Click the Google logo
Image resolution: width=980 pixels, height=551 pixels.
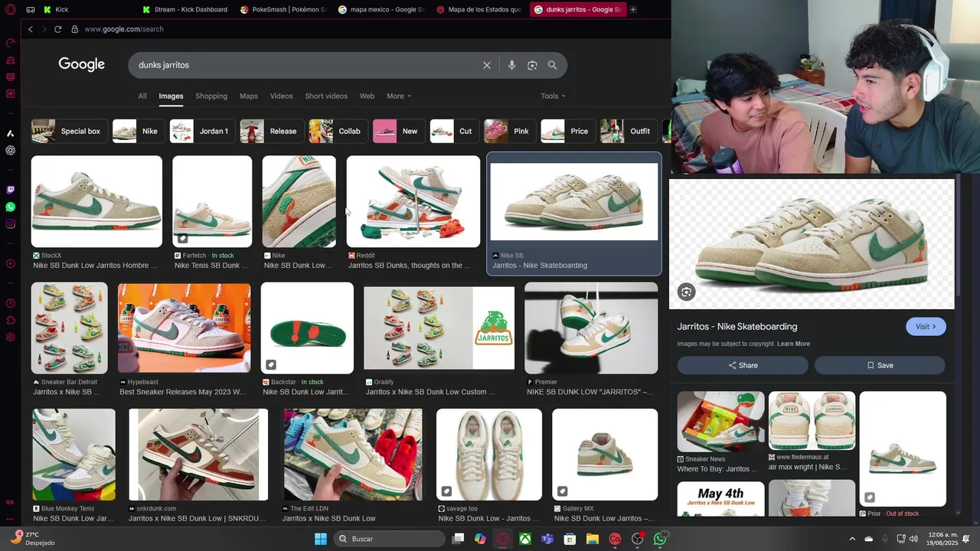click(x=82, y=64)
